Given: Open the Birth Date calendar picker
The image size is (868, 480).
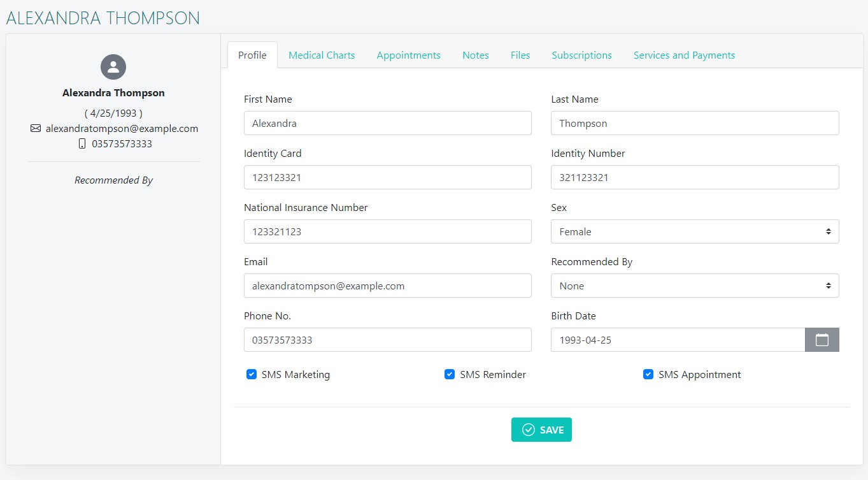Looking at the screenshot, I should (x=822, y=340).
